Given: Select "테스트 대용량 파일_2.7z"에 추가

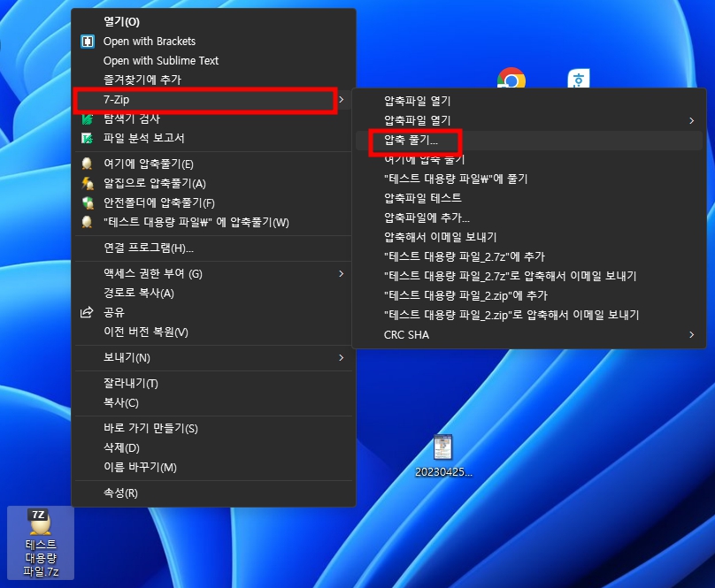Looking at the screenshot, I should (x=529, y=256).
